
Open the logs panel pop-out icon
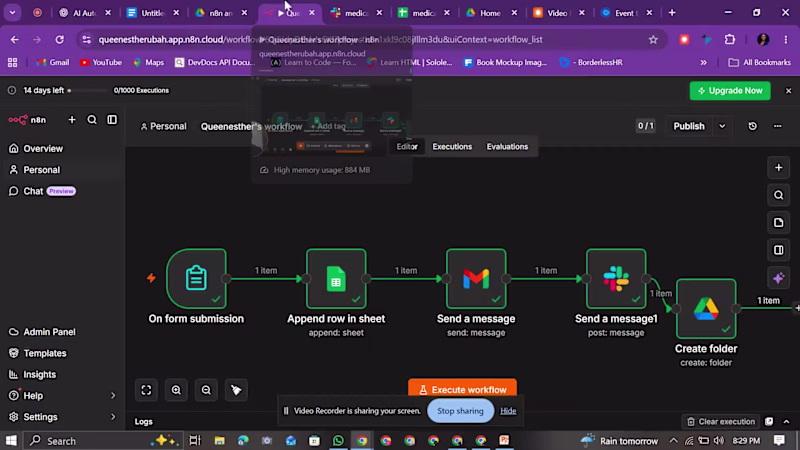click(769, 421)
